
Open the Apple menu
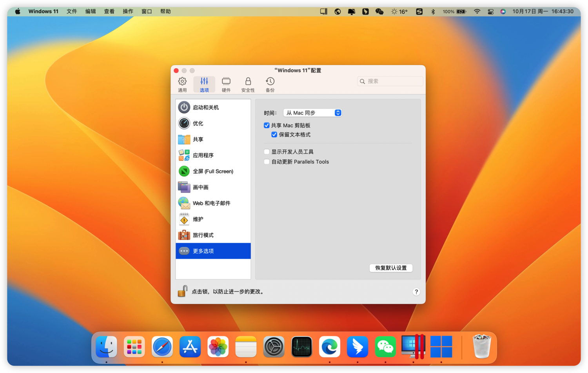click(x=18, y=11)
